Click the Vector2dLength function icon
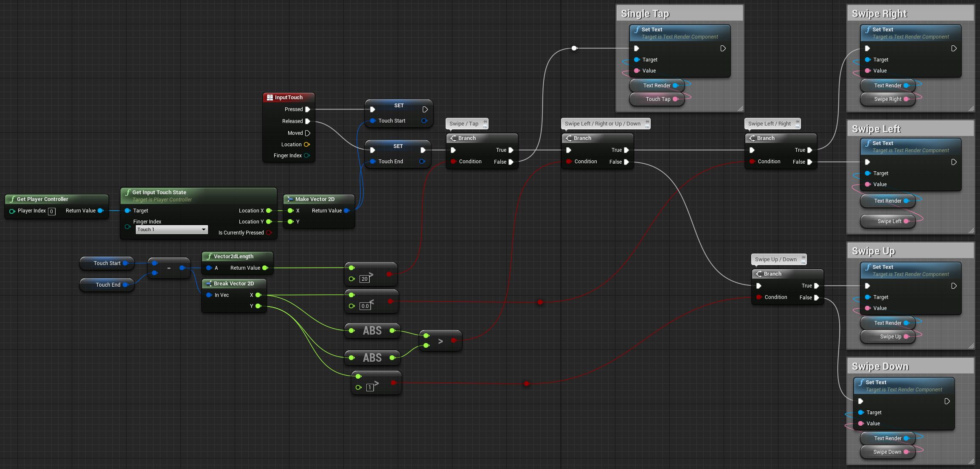The image size is (980, 469). point(209,257)
